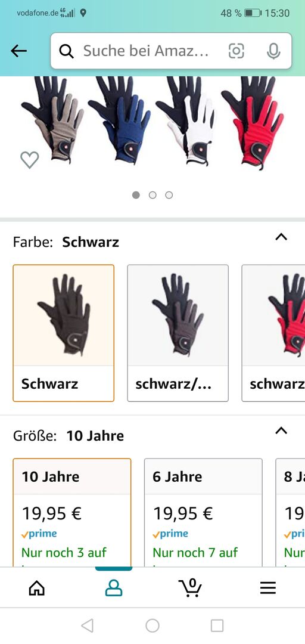This screenshot has width=305, height=644.
Task: Add item to wishlist with heart icon
Action: pyautogui.click(x=30, y=160)
